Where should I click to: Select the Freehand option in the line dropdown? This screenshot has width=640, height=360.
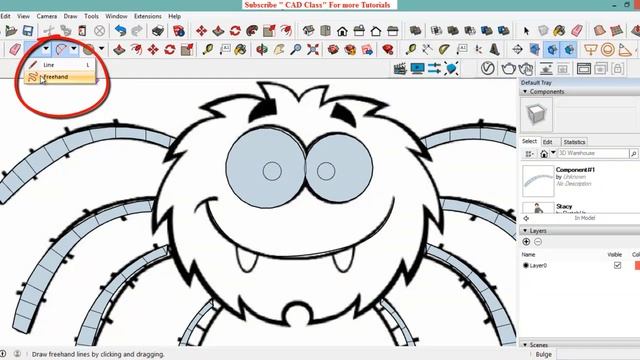point(60,77)
